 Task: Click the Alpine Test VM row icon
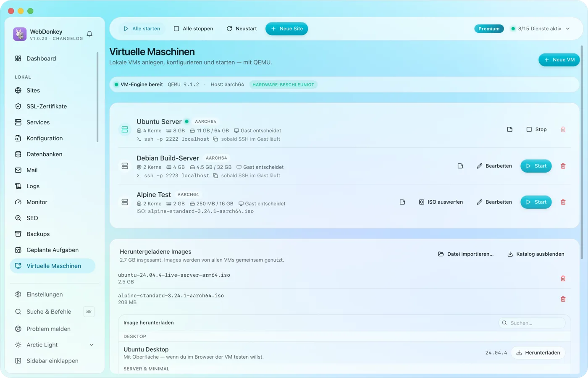point(125,202)
